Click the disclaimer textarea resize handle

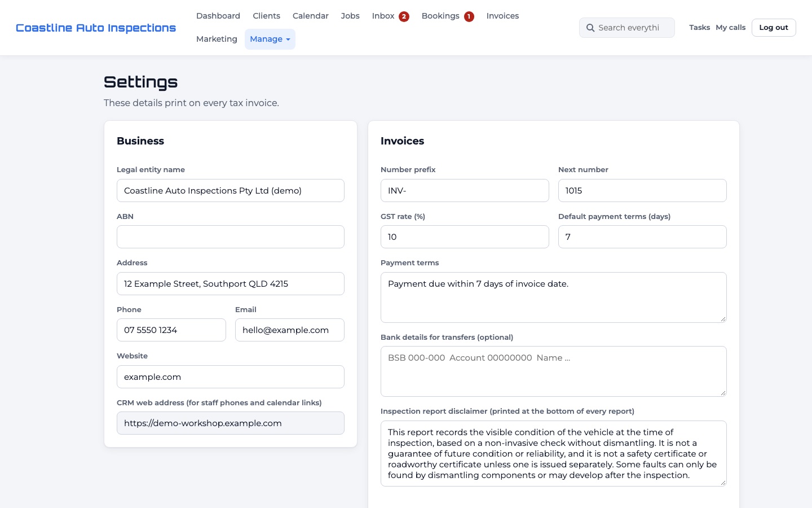click(x=723, y=483)
